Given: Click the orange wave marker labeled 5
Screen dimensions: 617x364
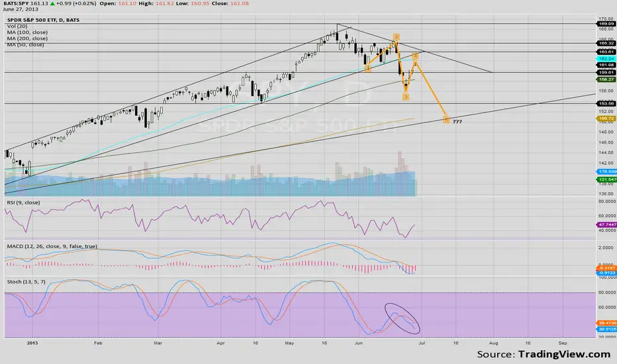Looking at the screenshot, I should click(446, 120).
